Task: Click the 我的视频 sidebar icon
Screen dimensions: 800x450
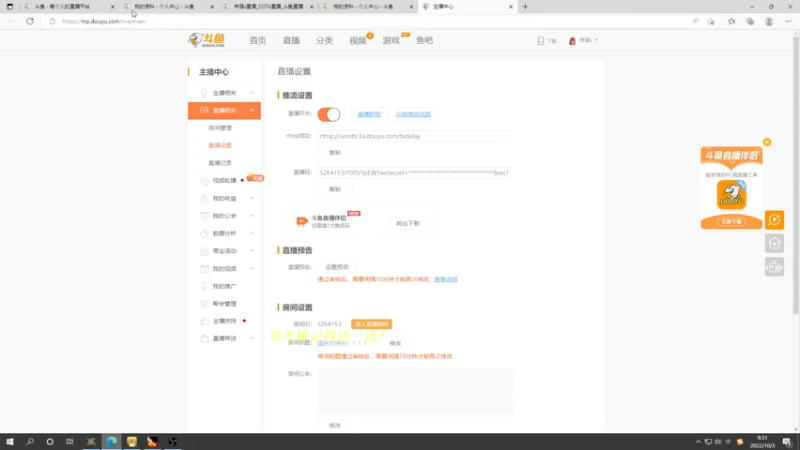Action: click(x=204, y=268)
